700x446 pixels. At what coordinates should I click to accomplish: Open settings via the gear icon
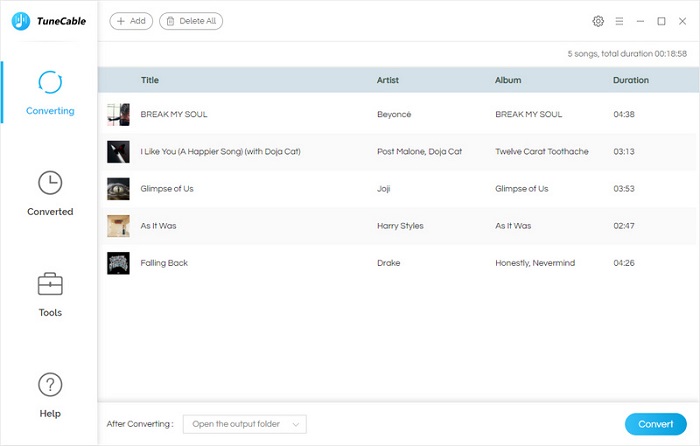598,21
